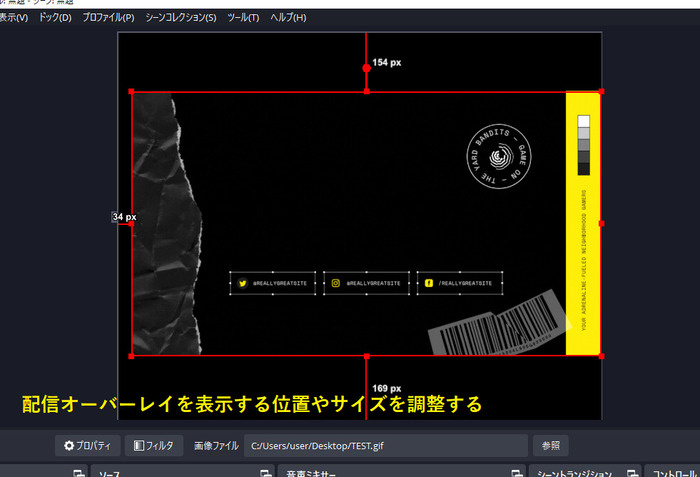Pop out the ソース dock icon
Viewport: 700px width, 477px height.
(266, 473)
